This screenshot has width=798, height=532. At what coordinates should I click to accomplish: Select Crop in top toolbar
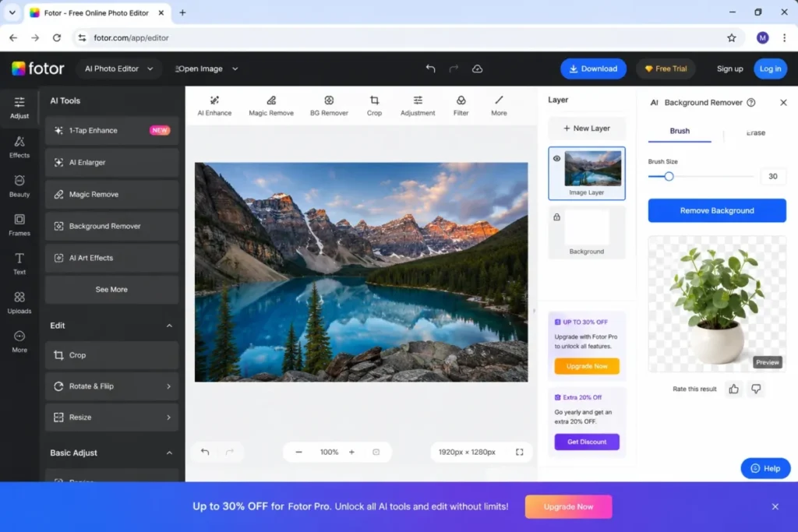coord(374,106)
